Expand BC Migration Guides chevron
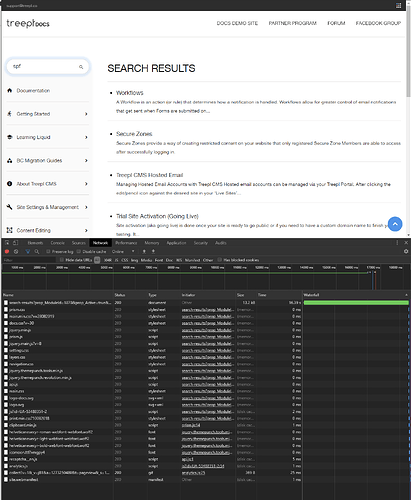The image size is (411, 500). click(86, 161)
